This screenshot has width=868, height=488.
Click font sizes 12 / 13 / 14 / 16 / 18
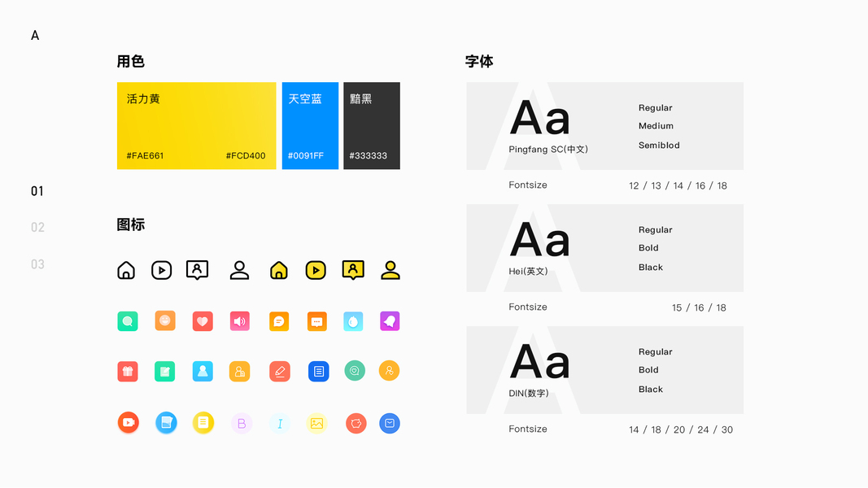point(678,186)
